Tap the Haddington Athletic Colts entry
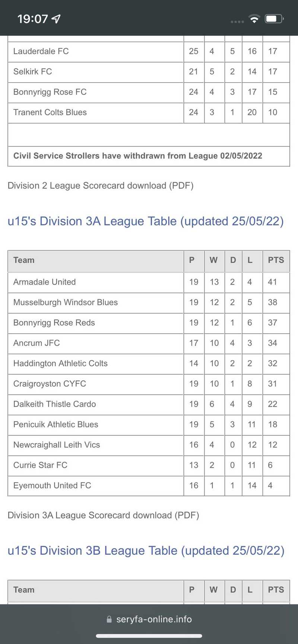The height and width of the screenshot is (644, 298). pos(60,363)
